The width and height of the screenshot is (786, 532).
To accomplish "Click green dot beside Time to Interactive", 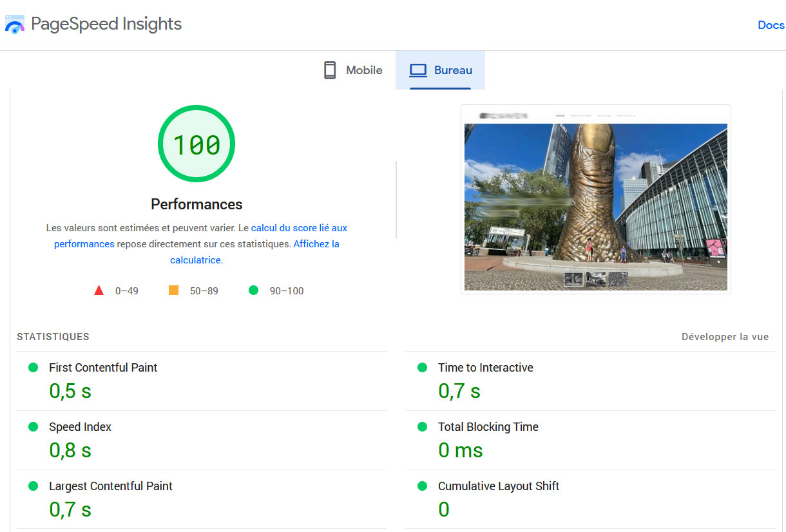I will [x=423, y=367].
